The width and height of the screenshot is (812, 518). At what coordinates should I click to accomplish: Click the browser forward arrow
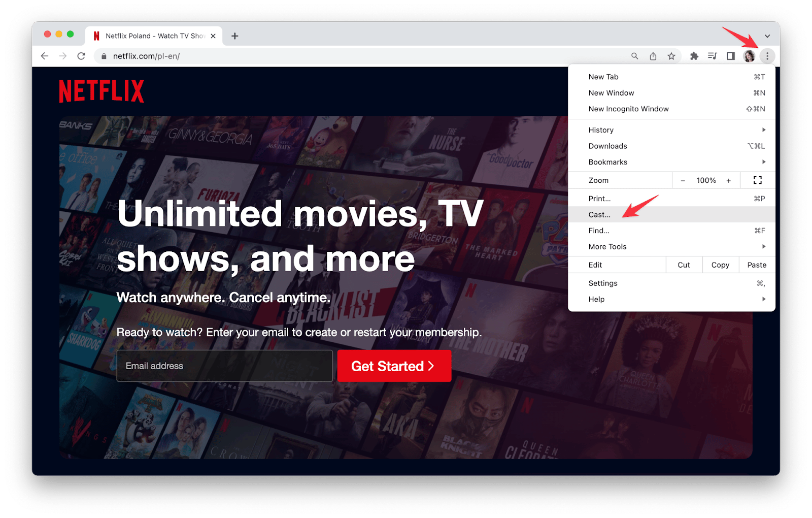pos(63,56)
